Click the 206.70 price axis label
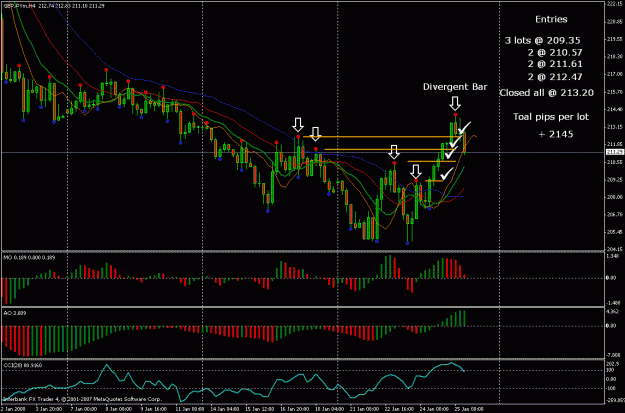 pos(612,214)
